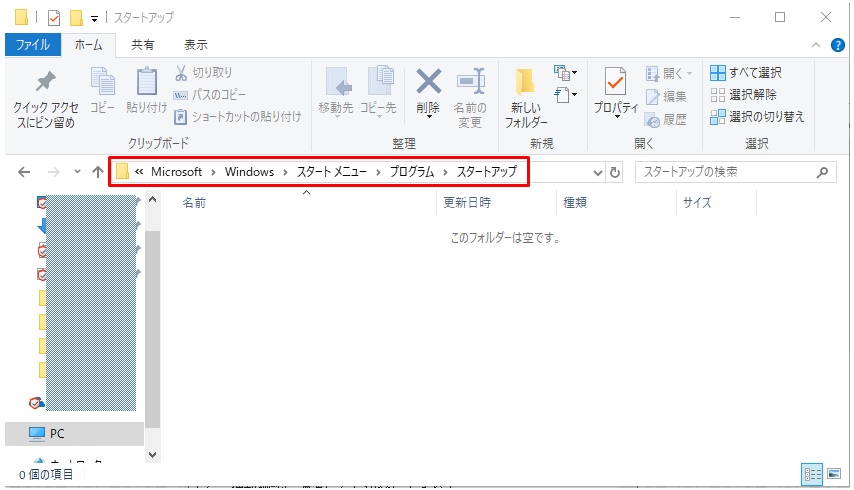Click the title bar properties checkmark icon
This screenshot has width=854, height=490.
tap(54, 18)
